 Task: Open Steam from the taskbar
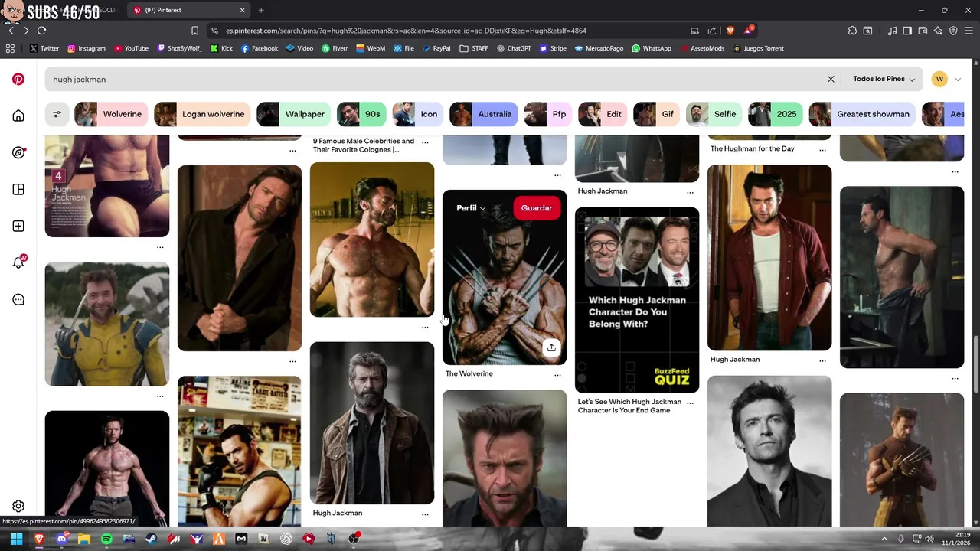click(151, 539)
